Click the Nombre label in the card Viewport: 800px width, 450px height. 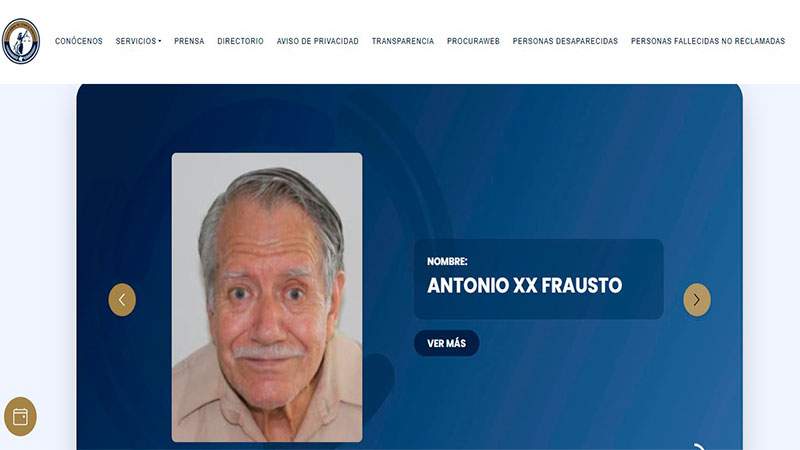coord(447,261)
